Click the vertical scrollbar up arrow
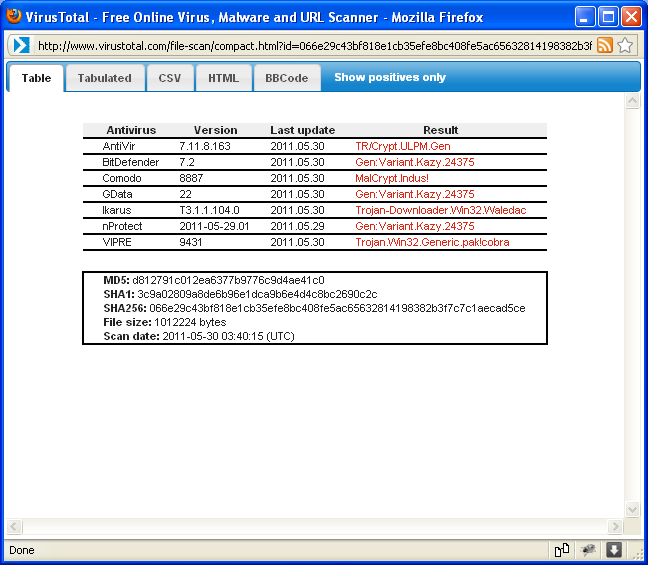Viewport: 648px width, 565px height. pos(631,102)
